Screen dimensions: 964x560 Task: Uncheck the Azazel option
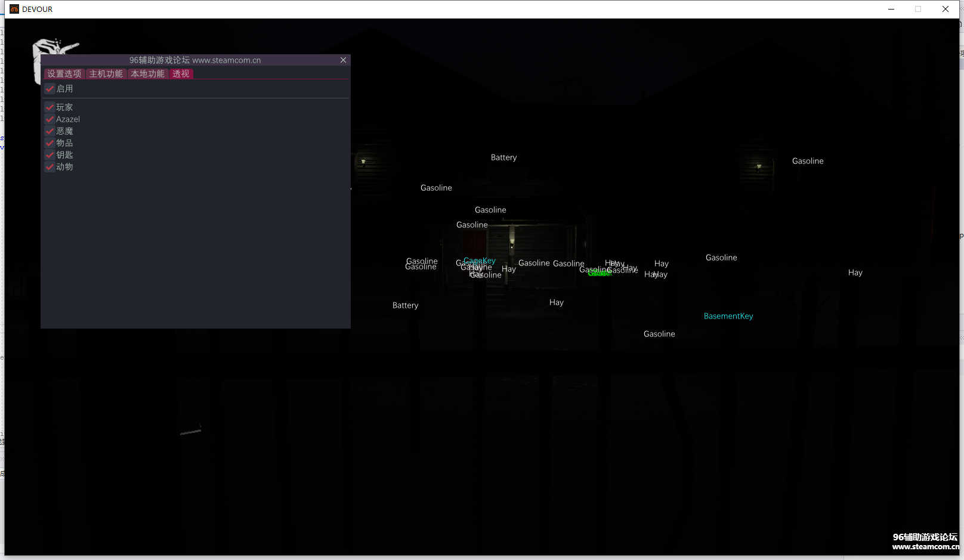point(50,119)
